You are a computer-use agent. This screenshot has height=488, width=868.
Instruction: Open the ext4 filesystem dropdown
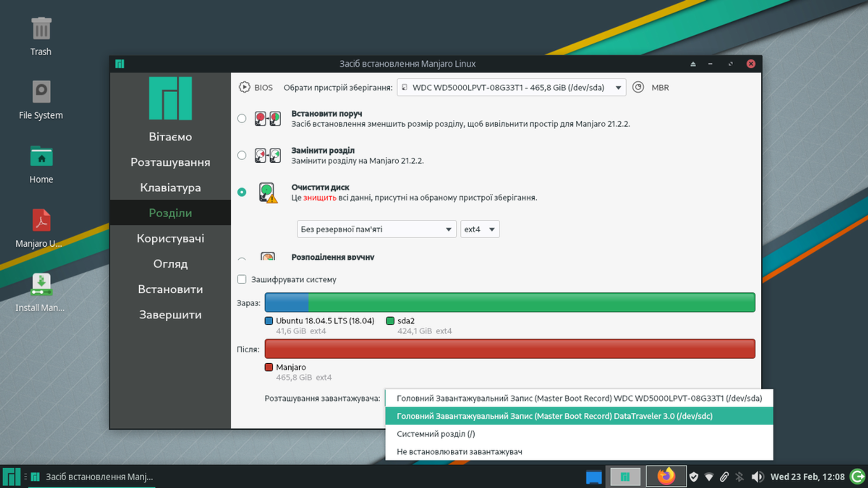point(480,229)
